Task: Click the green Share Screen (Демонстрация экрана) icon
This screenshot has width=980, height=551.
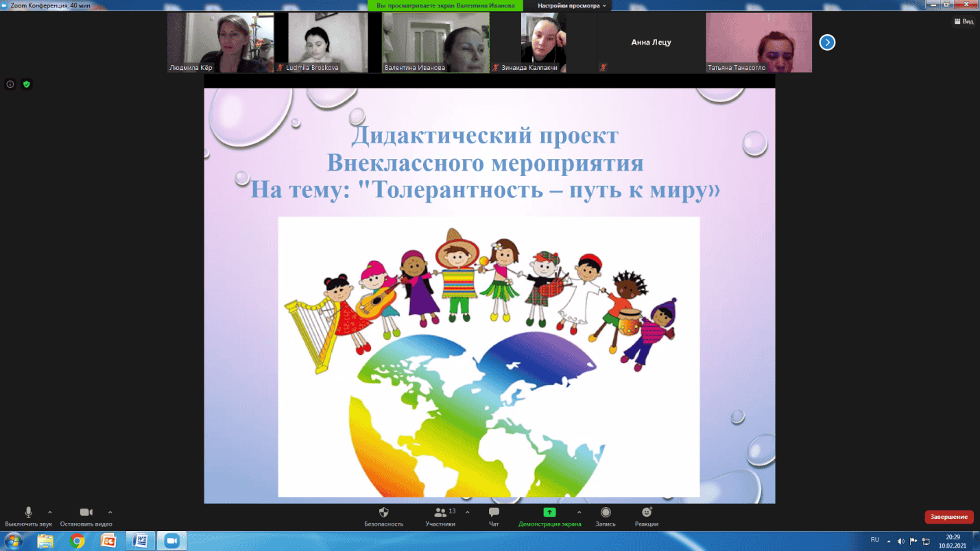Action: (549, 513)
